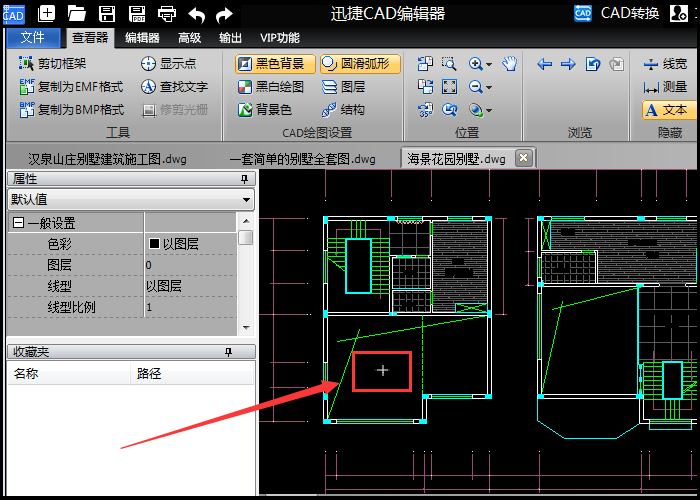Switch to the VIP功能 ribbon tab
Screen dimensions: 700x500
[280, 38]
